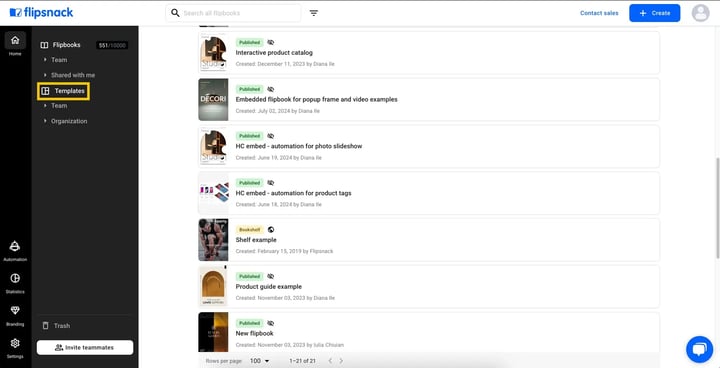The width and height of the screenshot is (720, 368).
Task: Go to the previous page arrow
Action: [330, 361]
